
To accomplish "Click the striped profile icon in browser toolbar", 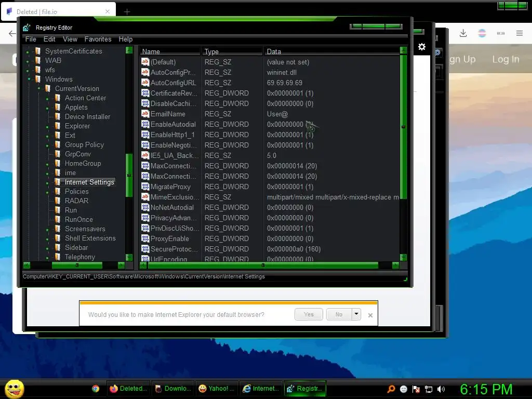I will (482, 33).
